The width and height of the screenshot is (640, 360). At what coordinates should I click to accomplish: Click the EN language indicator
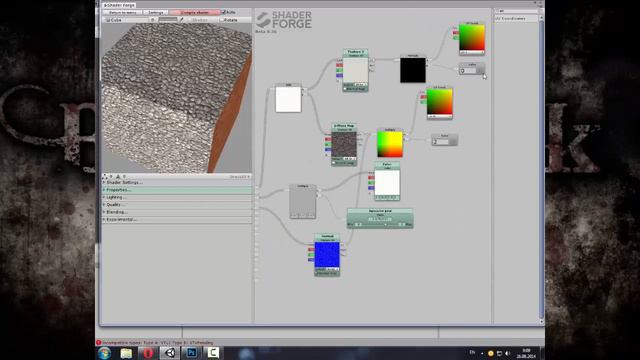point(472,352)
